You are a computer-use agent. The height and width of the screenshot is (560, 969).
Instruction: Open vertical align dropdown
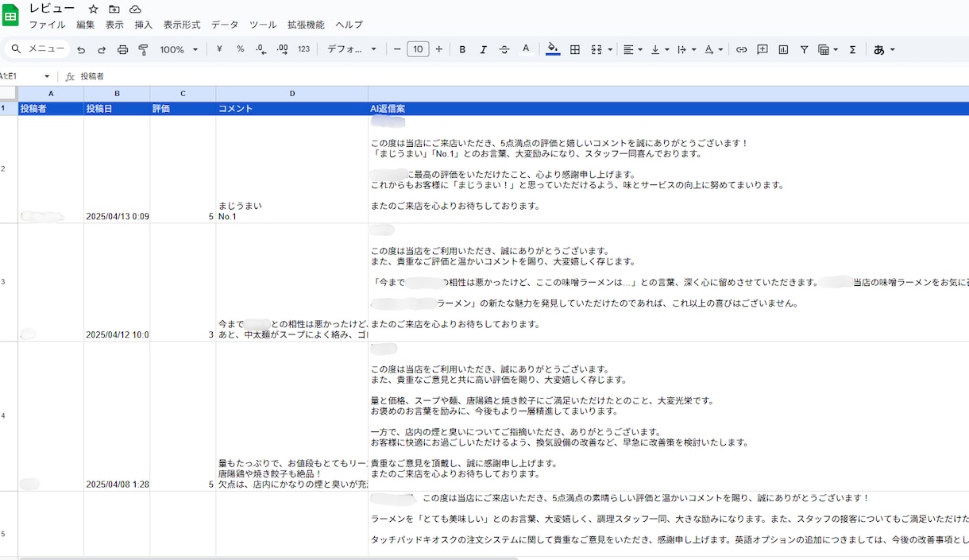coord(659,49)
